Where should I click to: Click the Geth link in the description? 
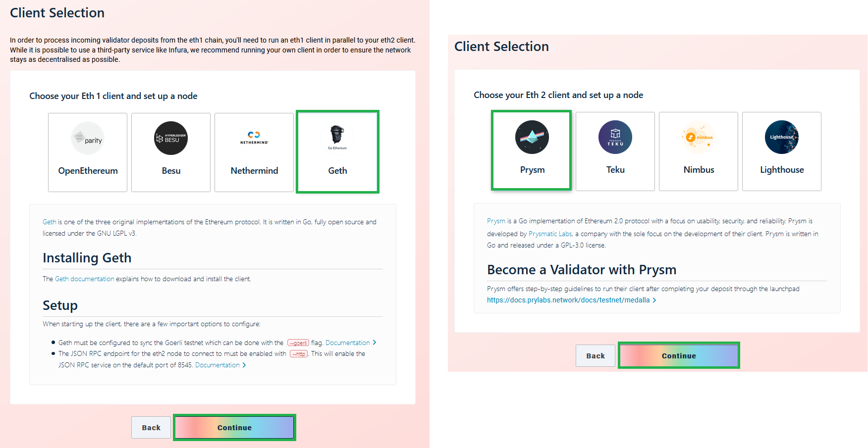(49, 222)
